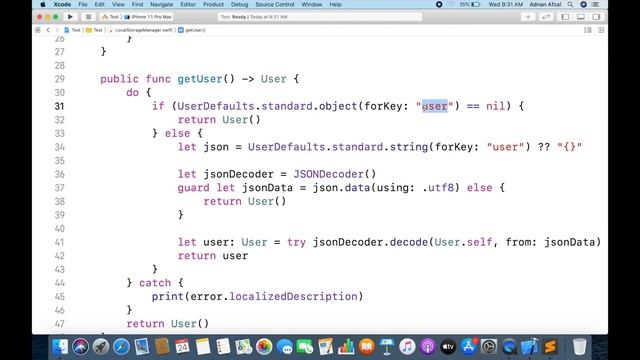Open getUser() symbol breadcrumb
The height and width of the screenshot is (360, 640).
[192, 30]
